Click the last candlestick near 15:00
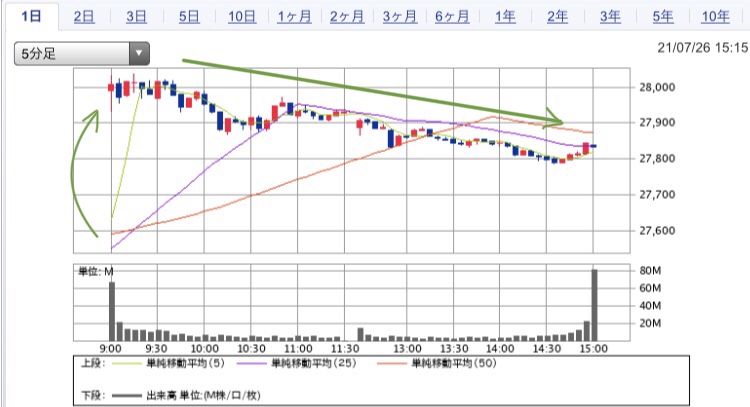Screen dimensions: 750x407 tap(593, 146)
